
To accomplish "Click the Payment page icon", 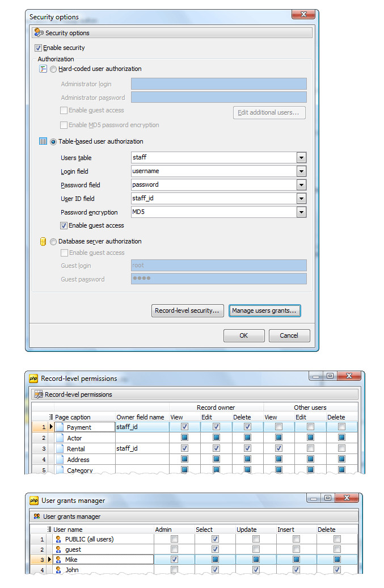I will (x=60, y=427).
